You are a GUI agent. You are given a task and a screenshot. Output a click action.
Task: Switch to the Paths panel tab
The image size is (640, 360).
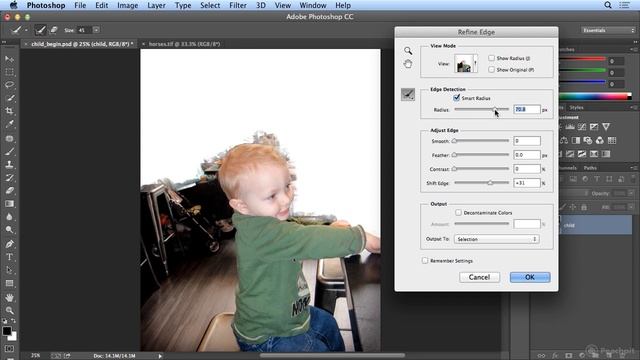pyautogui.click(x=590, y=168)
